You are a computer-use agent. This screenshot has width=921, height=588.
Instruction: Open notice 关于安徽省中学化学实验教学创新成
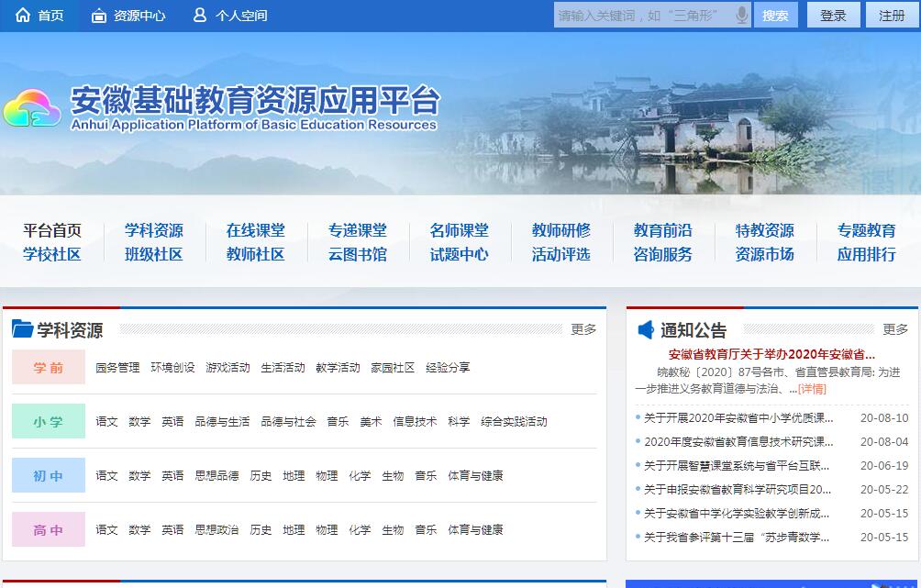point(737,514)
